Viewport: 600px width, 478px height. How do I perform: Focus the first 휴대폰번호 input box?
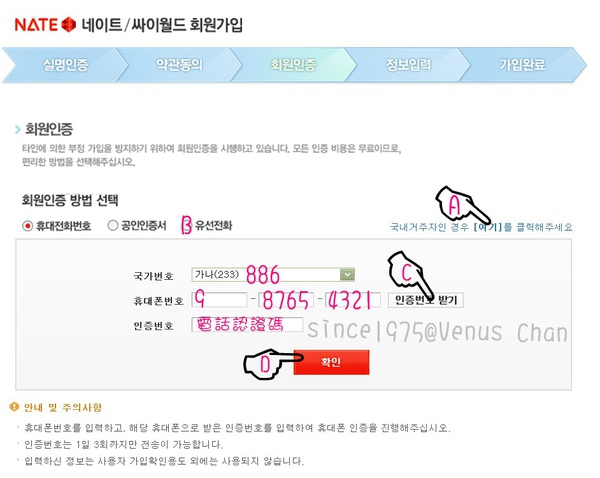pos(216,299)
